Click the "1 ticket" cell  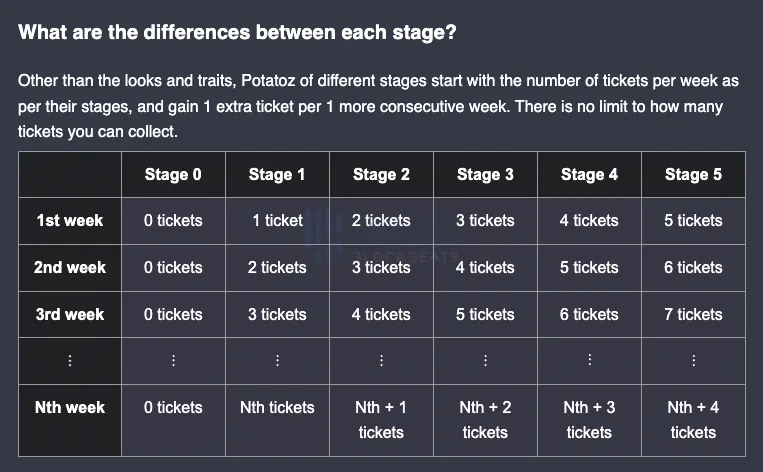coord(277,220)
